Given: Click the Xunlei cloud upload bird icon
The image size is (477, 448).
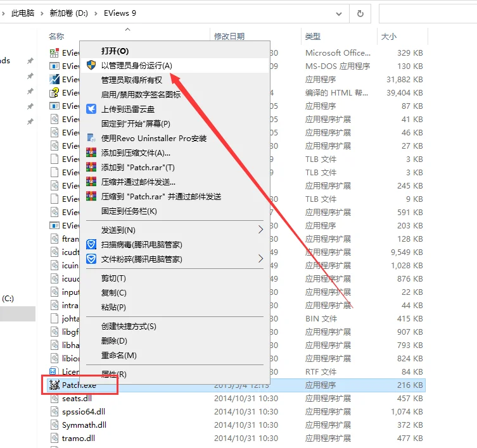Looking at the screenshot, I should click(x=91, y=109).
